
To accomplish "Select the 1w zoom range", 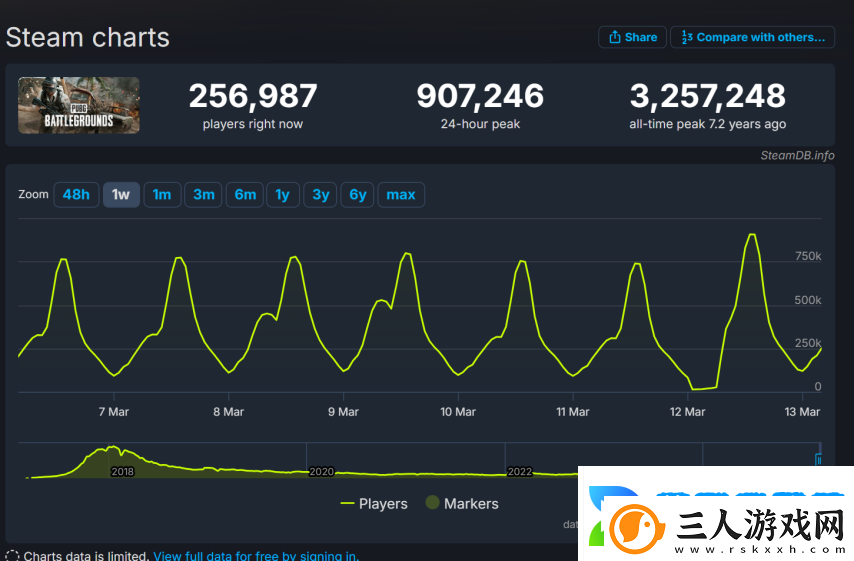I will [121, 194].
